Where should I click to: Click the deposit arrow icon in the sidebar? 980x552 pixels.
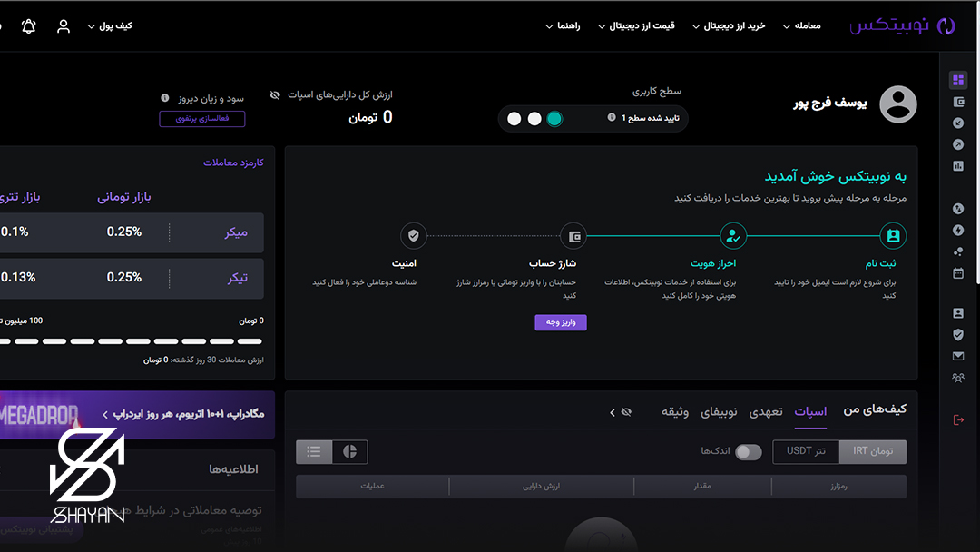coord(958,123)
